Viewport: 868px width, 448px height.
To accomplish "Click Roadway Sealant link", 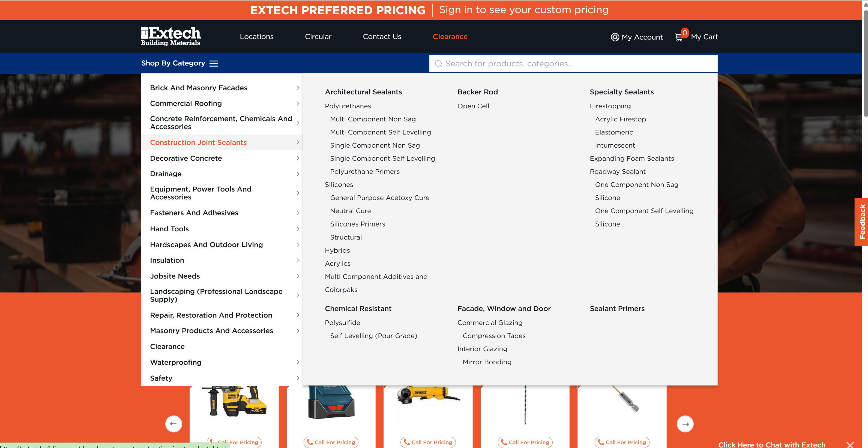I will pyautogui.click(x=617, y=172).
